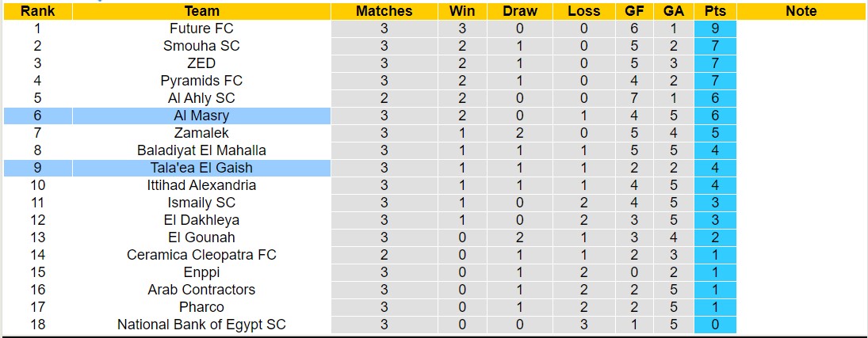Click the Pts column header
The width and height of the screenshot is (868, 338).
(714, 11)
